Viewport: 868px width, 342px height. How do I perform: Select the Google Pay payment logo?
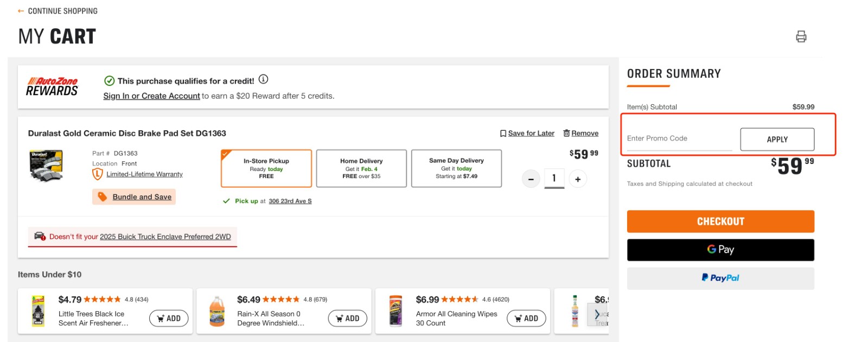tap(720, 250)
